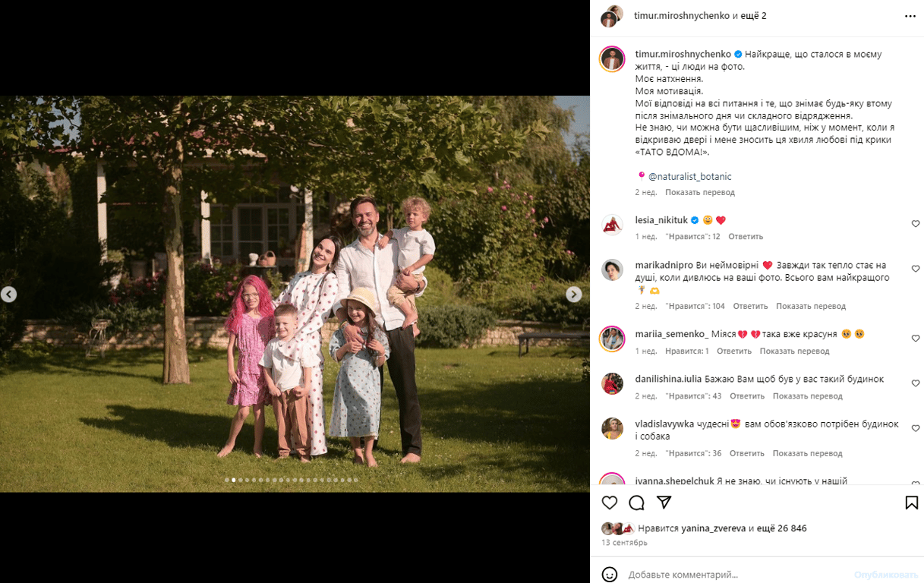Focus the add comment text field

(x=736, y=575)
